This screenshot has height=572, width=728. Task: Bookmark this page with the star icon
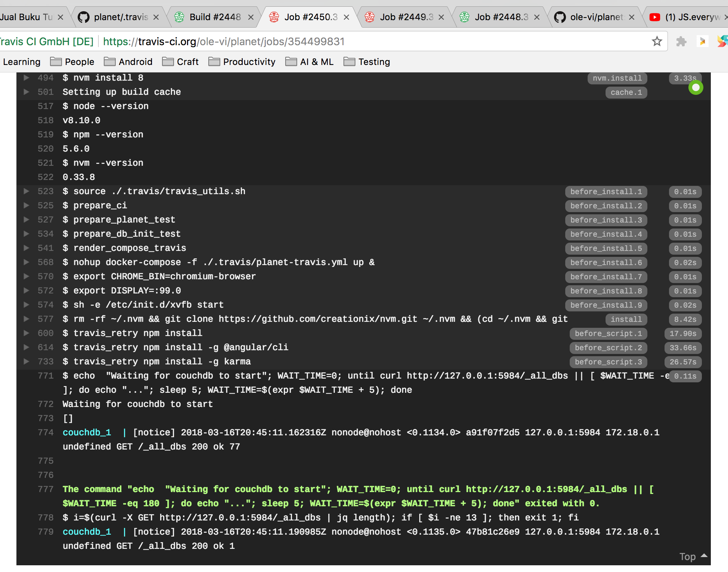point(657,41)
